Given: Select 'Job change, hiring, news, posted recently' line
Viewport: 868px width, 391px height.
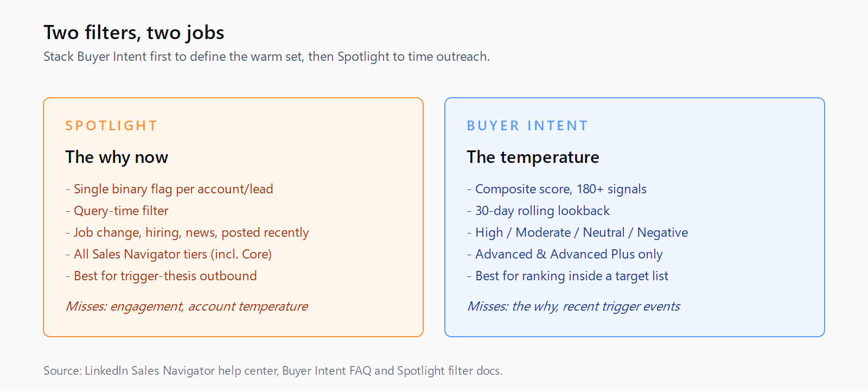Looking at the screenshot, I should pos(187,232).
